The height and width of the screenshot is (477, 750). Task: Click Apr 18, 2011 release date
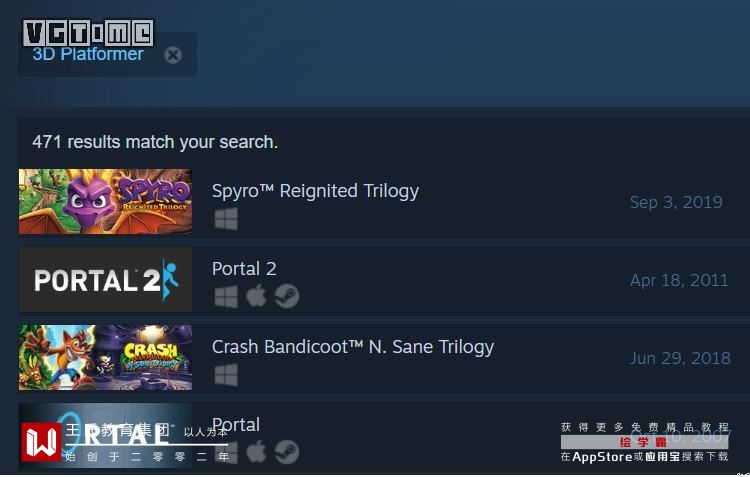(679, 280)
